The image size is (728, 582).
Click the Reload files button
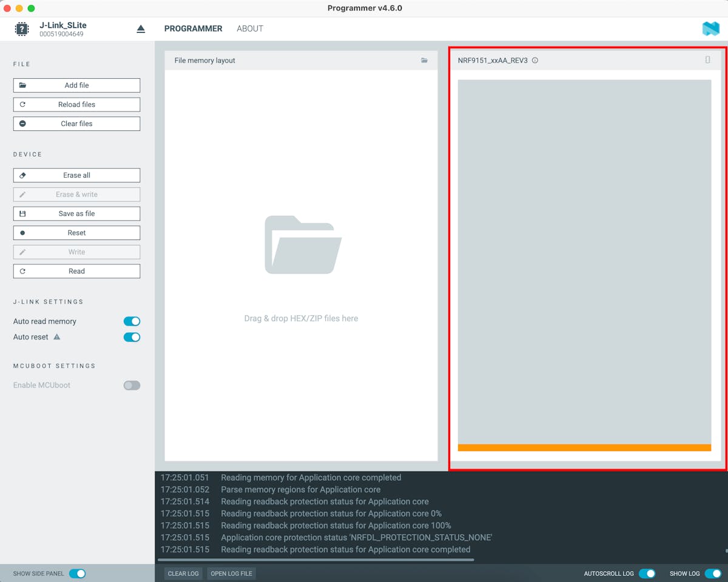tap(76, 104)
